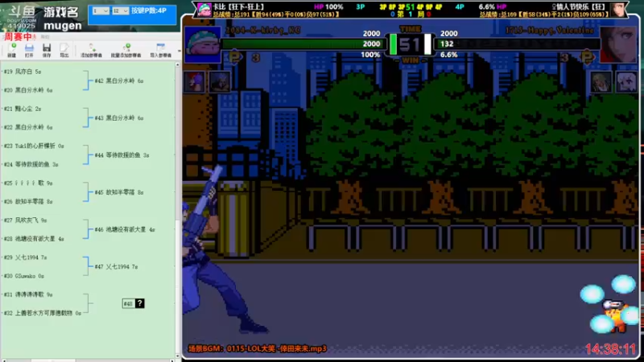Select bracket entry #24 等待救援的鱼
This screenshot has height=362, width=644.
[31, 164]
